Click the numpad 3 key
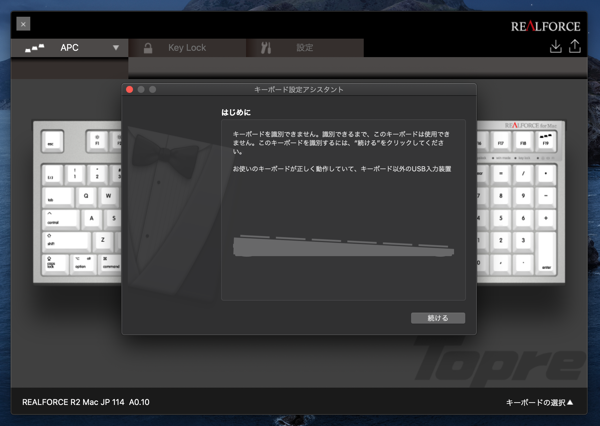Screen dimensions: 600x426 click(x=523, y=241)
